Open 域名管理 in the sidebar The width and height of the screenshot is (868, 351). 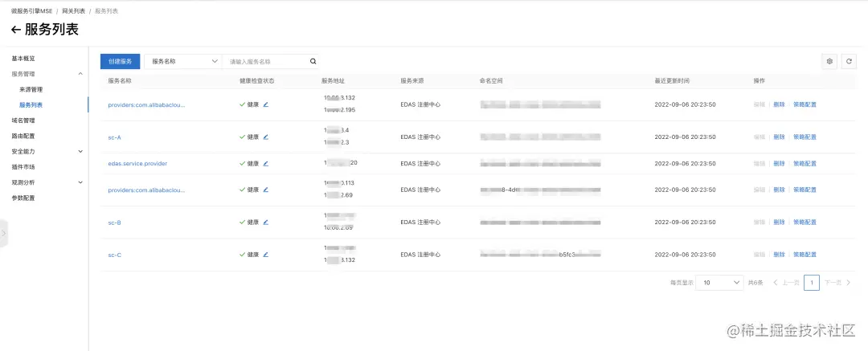tap(23, 120)
